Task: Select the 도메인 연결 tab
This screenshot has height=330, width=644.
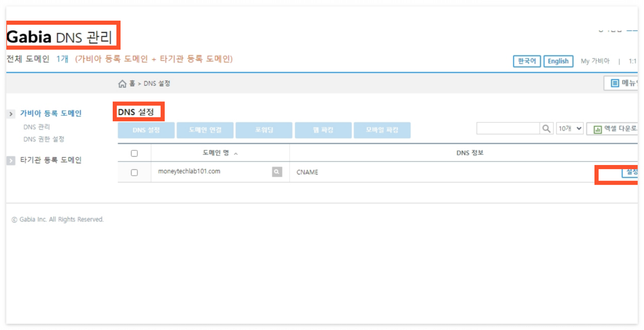Action: point(205,130)
